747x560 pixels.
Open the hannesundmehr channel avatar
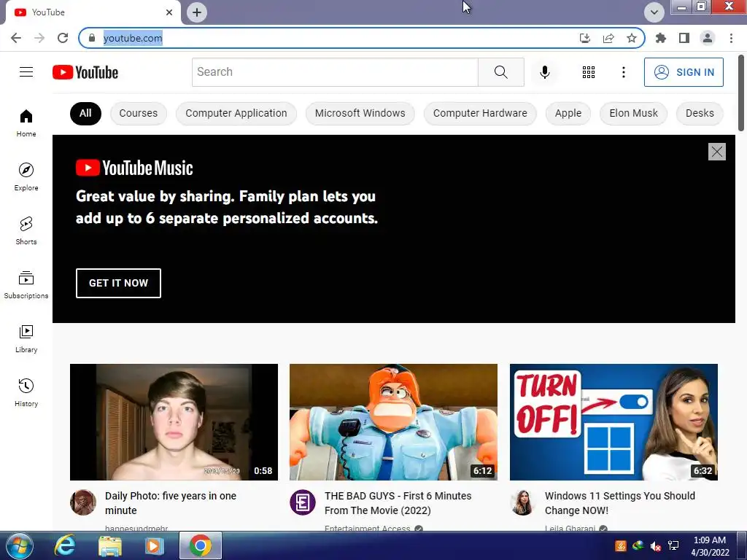(83, 502)
